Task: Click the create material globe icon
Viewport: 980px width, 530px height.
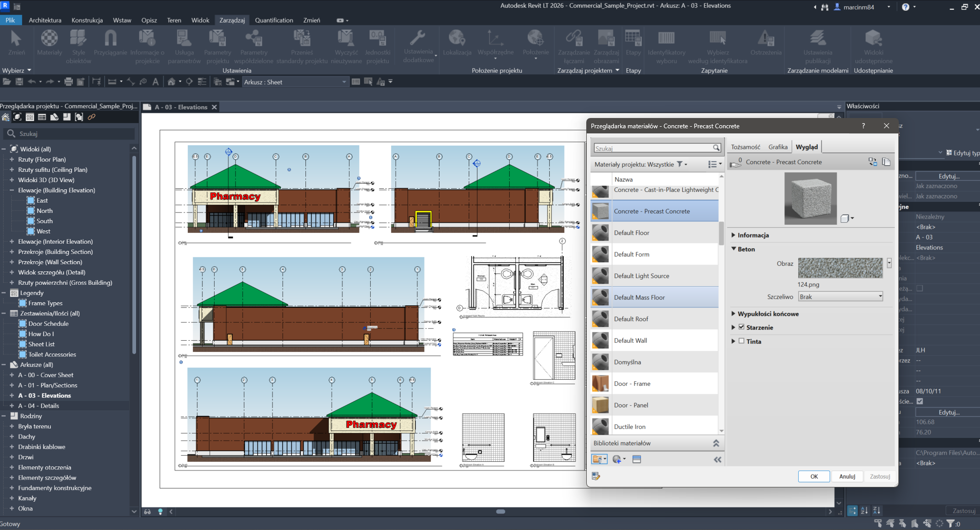Action: coord(618,459)
